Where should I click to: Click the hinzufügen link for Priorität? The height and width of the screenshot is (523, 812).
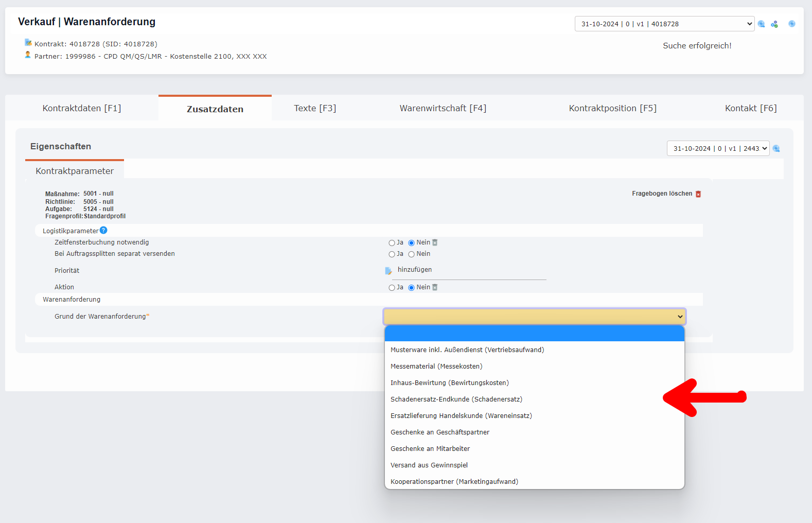click(x=415, y=270)
